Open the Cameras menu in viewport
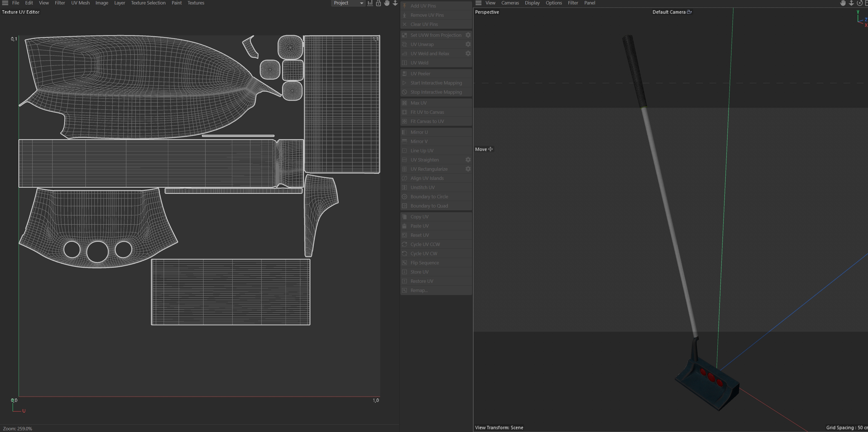Viewport: 868px width, 432px height. click(x=510, y=3)
